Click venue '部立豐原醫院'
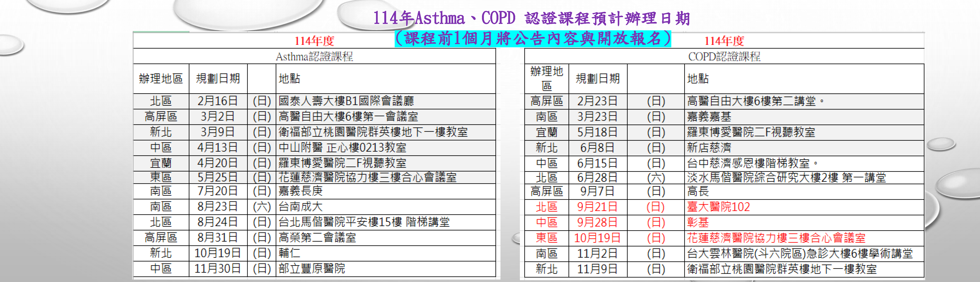 (x=312, y=268)
